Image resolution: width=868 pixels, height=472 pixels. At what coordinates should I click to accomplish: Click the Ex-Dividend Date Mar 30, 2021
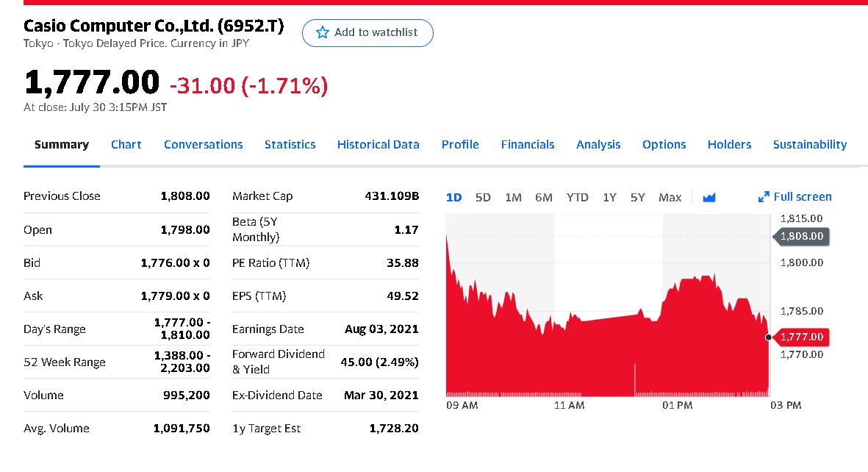(381, 396)
